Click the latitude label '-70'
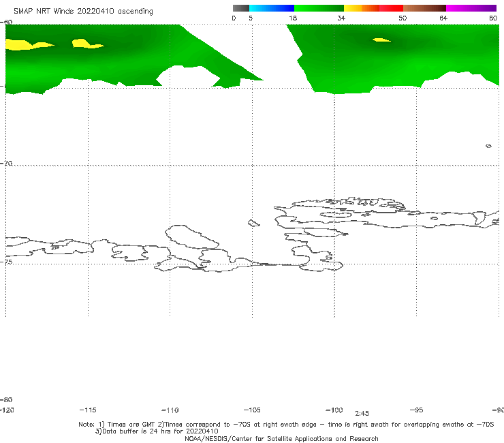This screenshot has width=504, height=443. [6, 163]
